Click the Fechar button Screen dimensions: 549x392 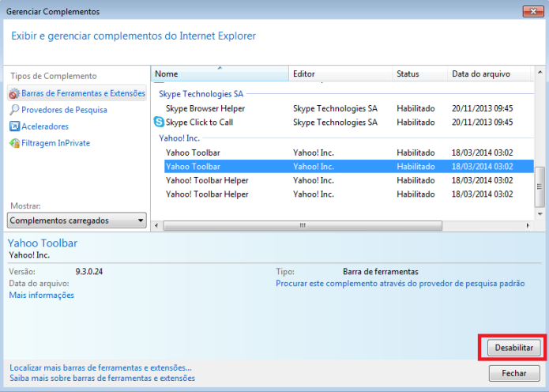tap(514, 373)
